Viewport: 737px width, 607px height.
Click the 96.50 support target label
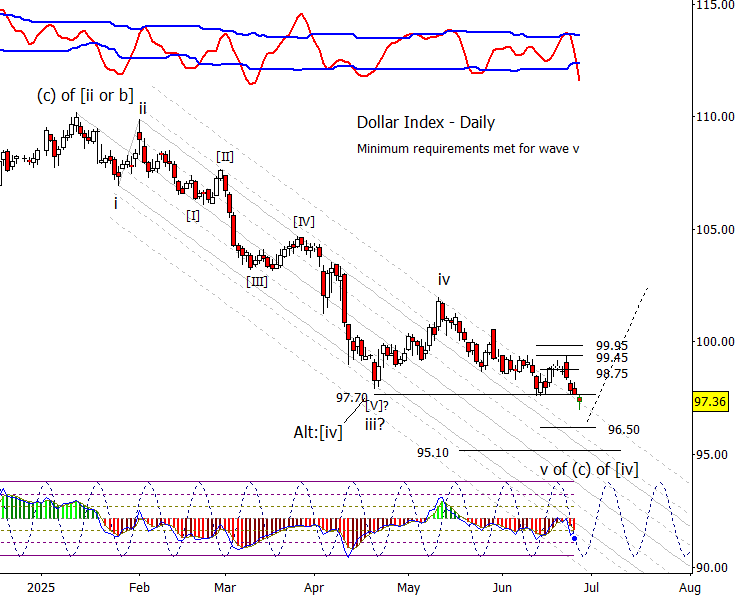pos(624,430)
